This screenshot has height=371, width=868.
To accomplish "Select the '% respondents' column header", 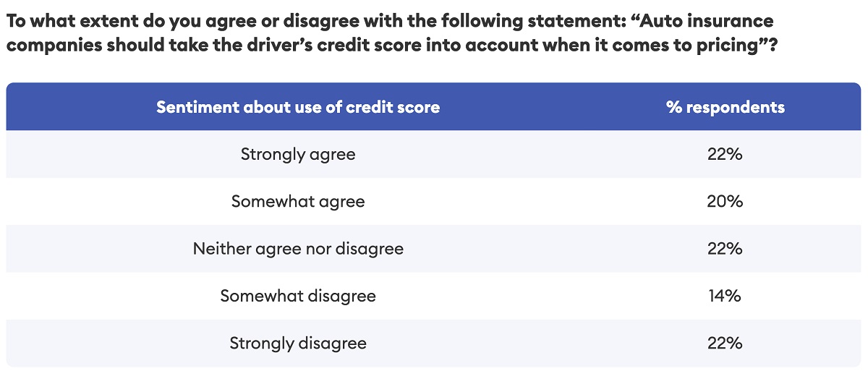I will 725,107.
